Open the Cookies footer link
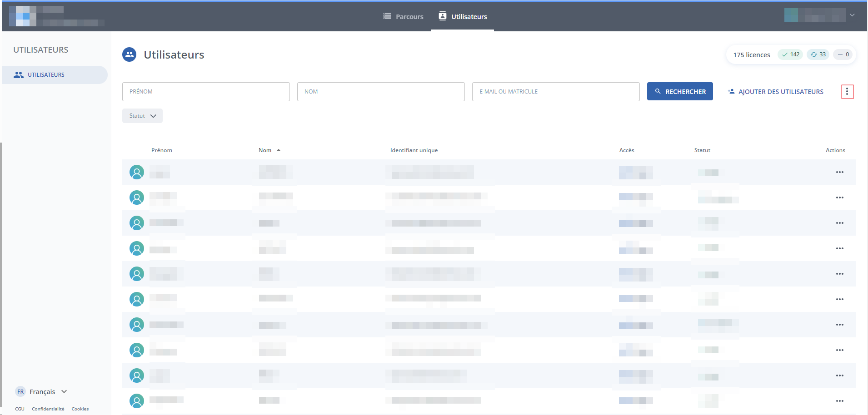Viewport: 868px width, 415px height. pyautogui.click(x=80, y=409)
